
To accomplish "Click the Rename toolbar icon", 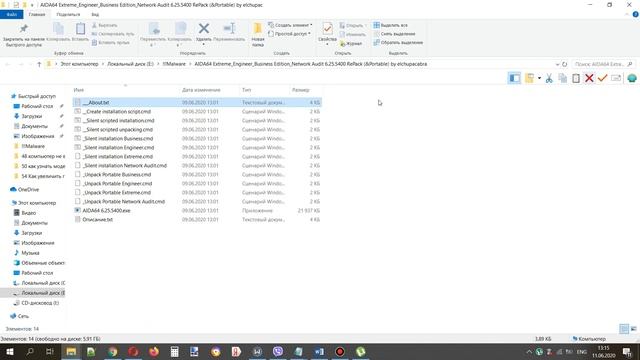I will click(616, 78).
